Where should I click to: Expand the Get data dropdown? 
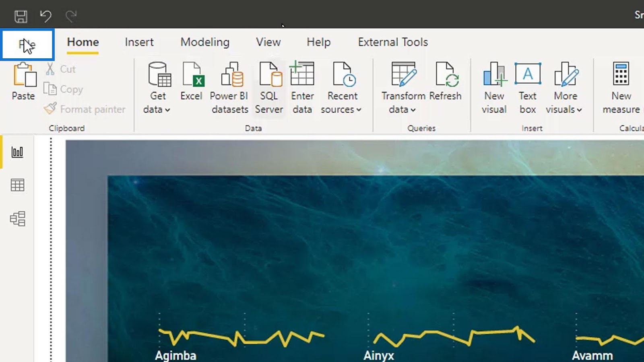[x=157, y=88]
